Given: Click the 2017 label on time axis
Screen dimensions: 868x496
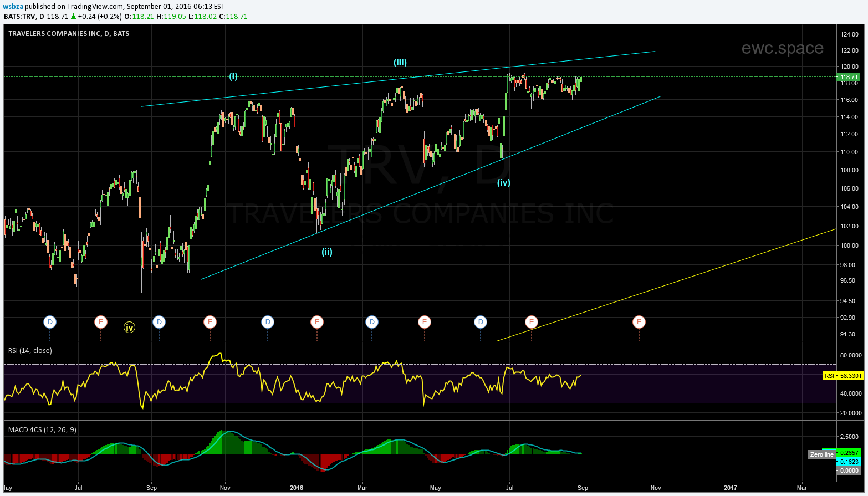Looking at the screenshot, I should [x=730, y=488].
